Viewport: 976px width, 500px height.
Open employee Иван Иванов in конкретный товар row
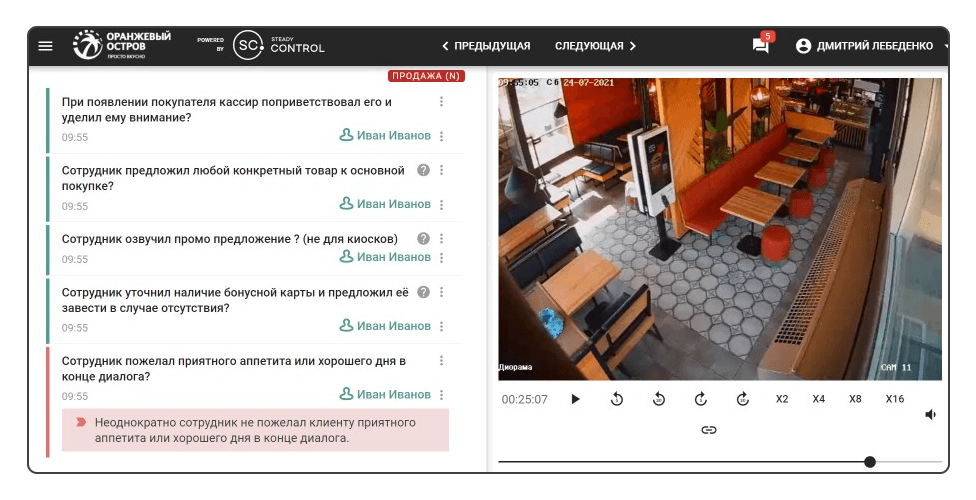click(x=385, y=204)
